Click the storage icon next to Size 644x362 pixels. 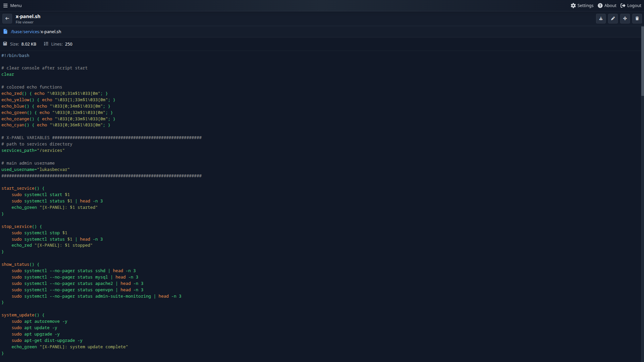[5, 43]
